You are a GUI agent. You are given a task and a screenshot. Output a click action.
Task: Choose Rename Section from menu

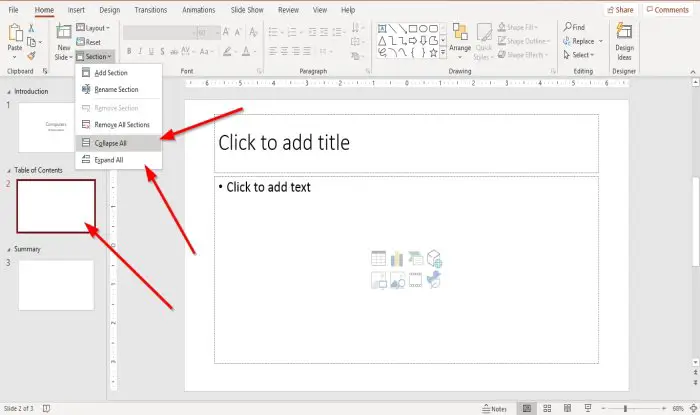[118, 90]
